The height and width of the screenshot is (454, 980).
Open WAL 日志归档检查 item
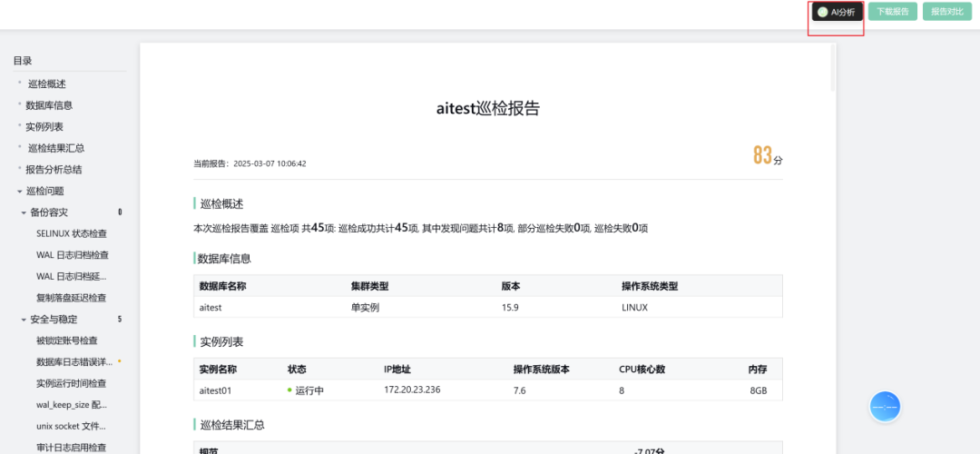[72, 255]
